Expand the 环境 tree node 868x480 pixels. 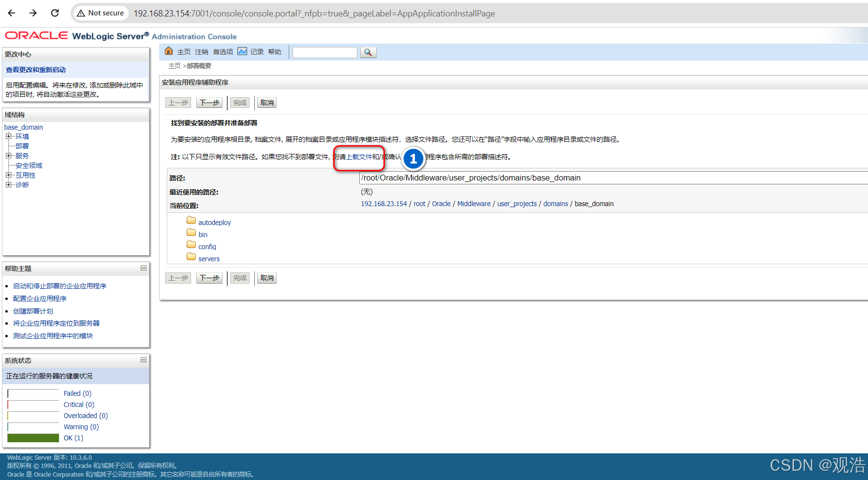tap(9, 136)
